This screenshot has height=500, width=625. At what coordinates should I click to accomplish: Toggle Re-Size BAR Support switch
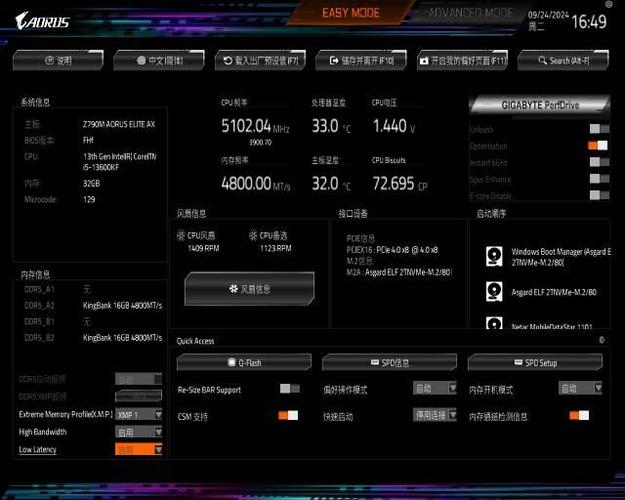click(290, 388)
